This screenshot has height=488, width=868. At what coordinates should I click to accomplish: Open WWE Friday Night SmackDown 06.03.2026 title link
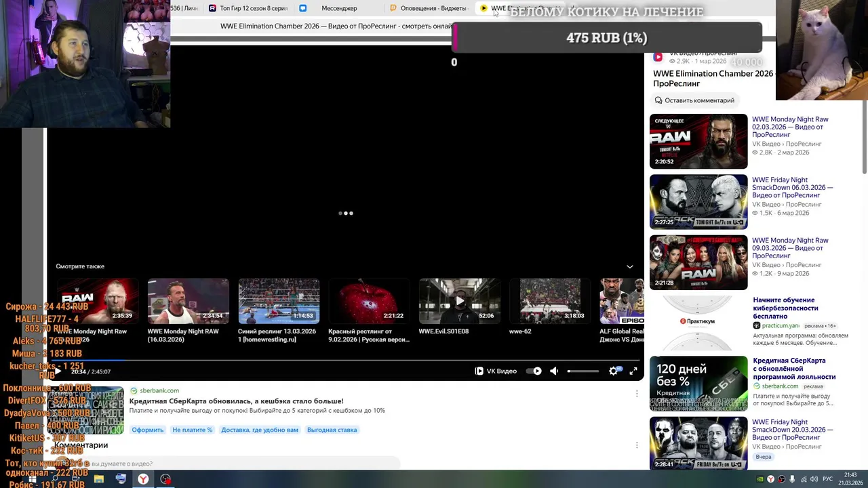(792, 188)
